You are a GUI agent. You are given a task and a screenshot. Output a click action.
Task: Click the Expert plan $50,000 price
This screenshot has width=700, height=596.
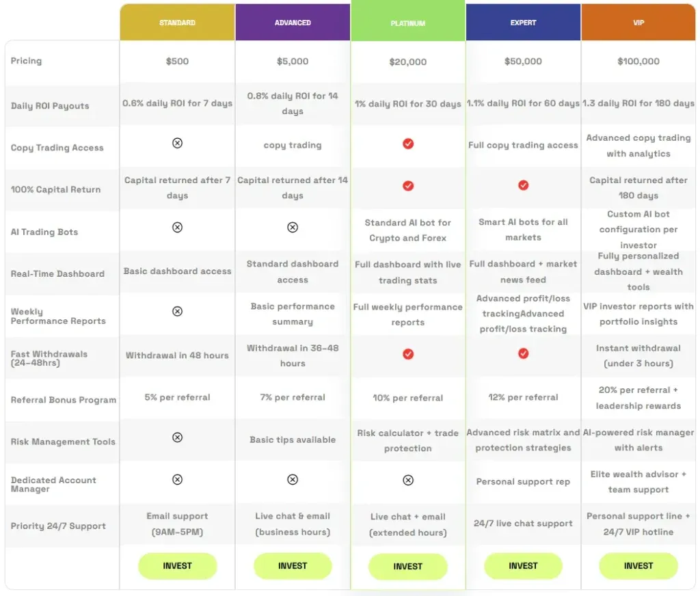point(523,62)
